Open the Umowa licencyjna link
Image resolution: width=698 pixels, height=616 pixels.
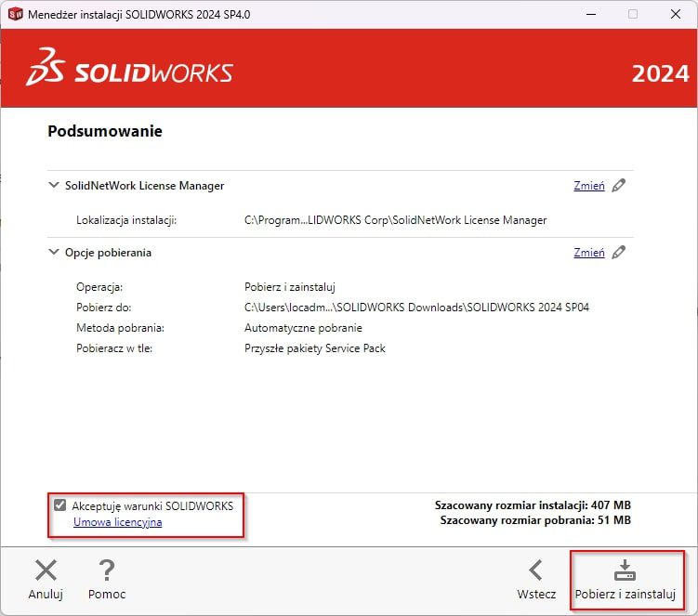click(x=117, y=522)
